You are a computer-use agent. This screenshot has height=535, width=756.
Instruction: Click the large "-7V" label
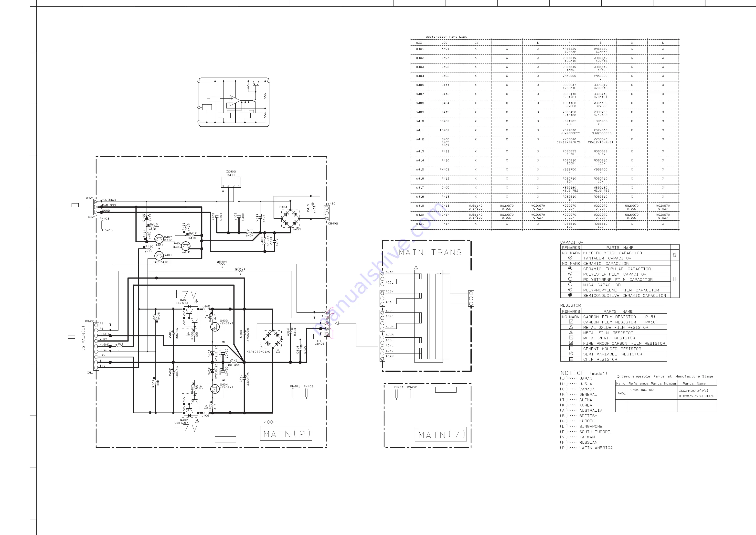(x=185, y=428)
